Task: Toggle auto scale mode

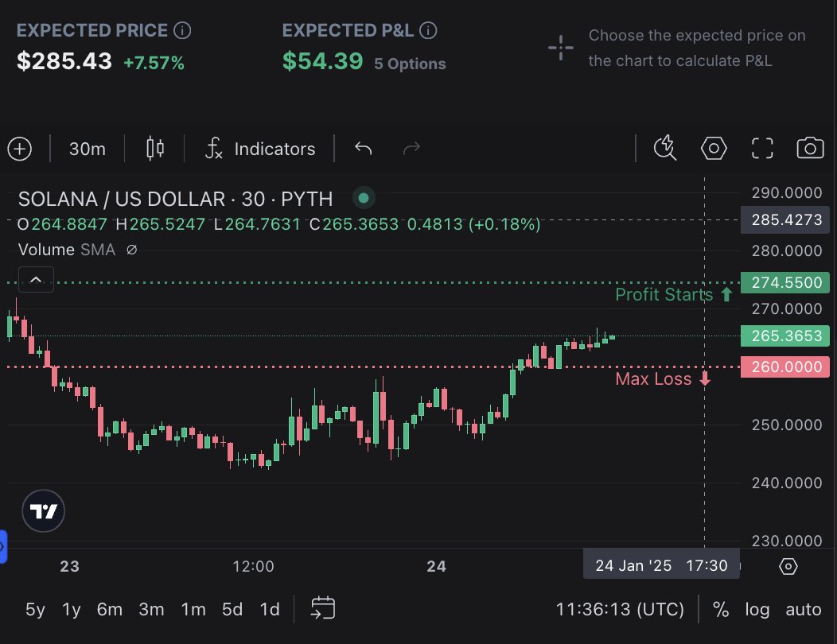Action: coord(803,610)
